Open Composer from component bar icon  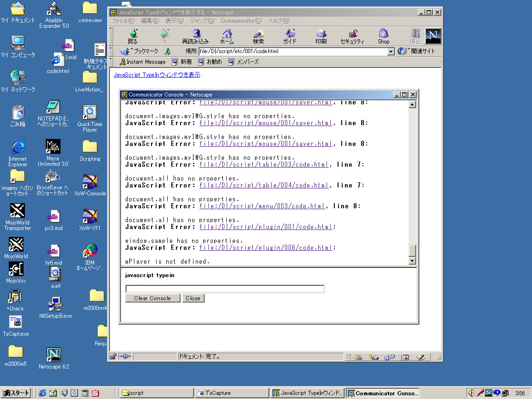(421, 357)
